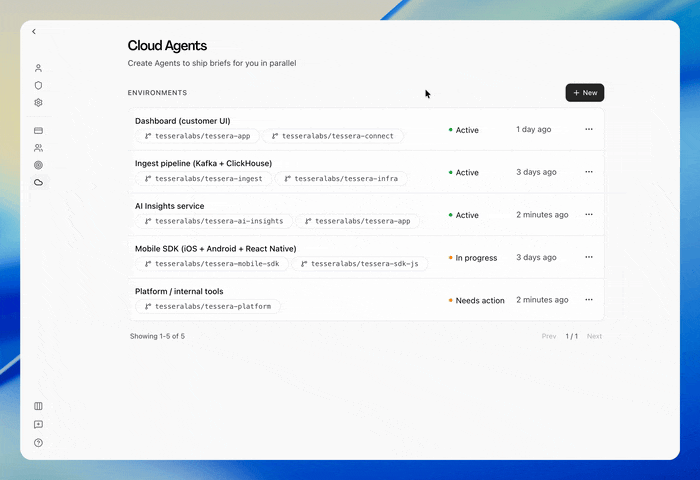
Task: Select the tesseralabs/tessera-connect repo chip
Action: click(333, 136)
